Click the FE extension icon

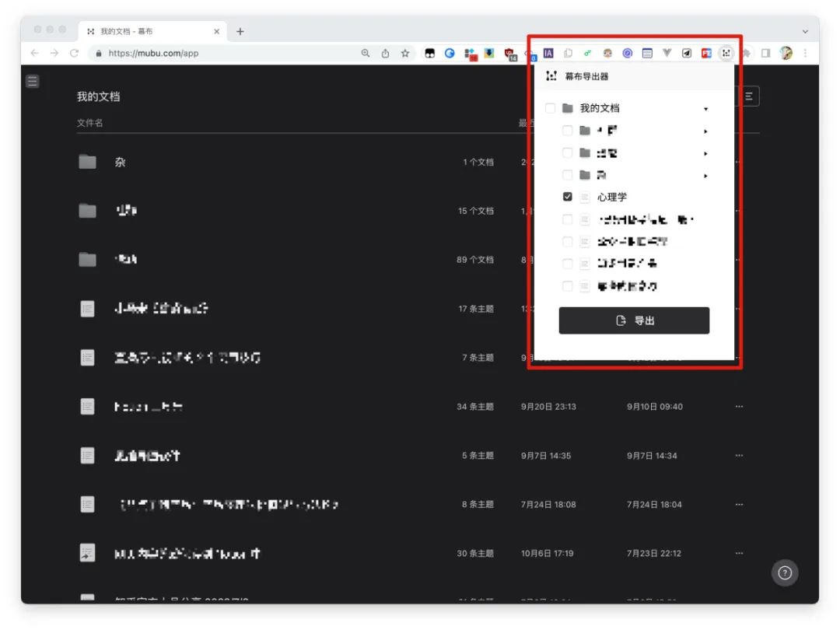point(706,53)
